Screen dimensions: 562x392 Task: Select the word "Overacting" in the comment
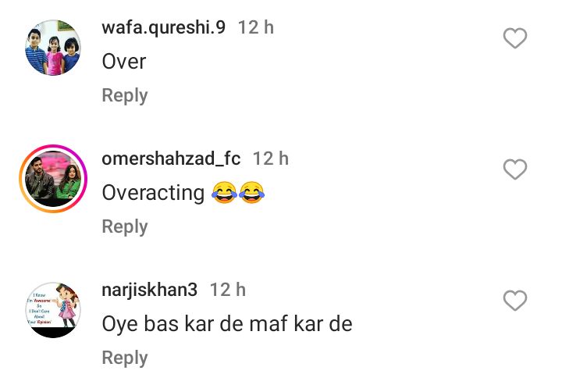pyautogui.click(x=154, y=193)
